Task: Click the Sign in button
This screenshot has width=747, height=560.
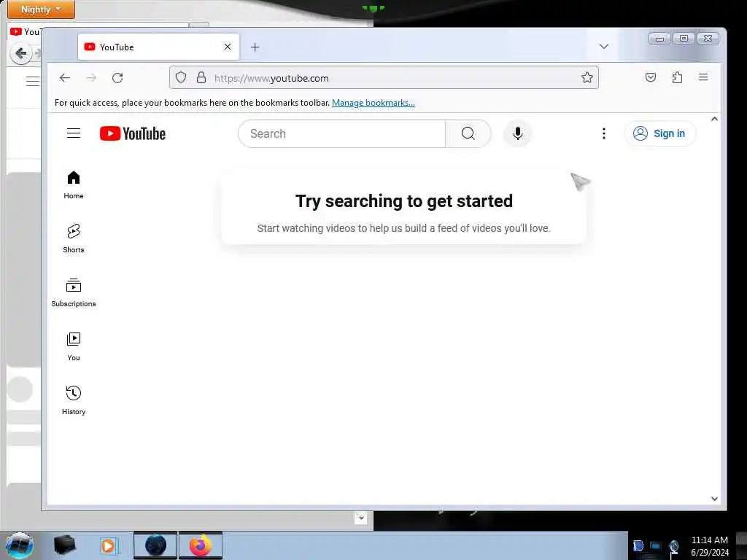Action: [x=659, y=134]
